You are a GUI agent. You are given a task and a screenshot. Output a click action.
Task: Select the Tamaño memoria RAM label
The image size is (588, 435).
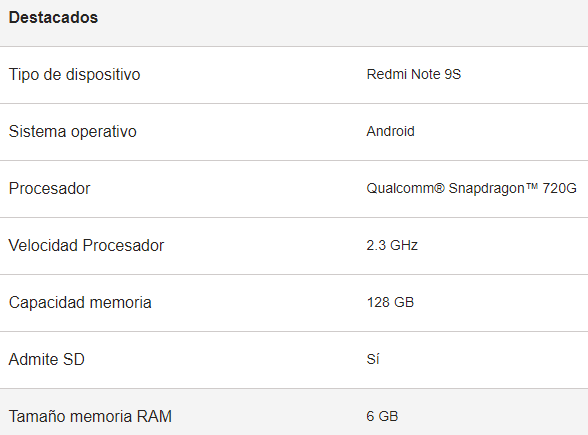point(90,417)
